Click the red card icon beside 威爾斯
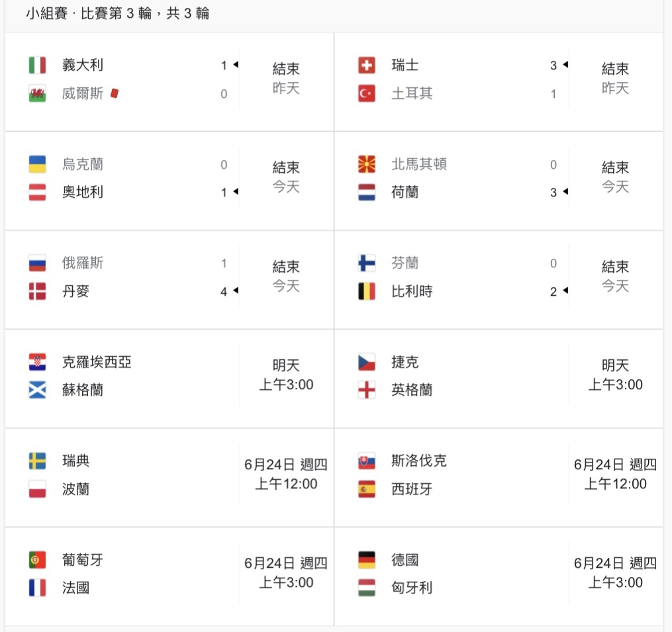This screenshot has width=672, height=632. [x=115, y=93]
